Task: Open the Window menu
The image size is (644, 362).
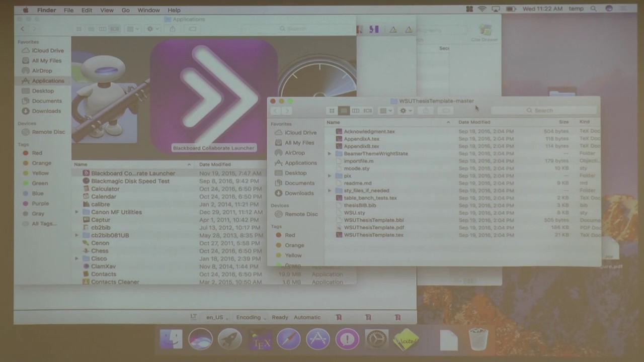Action: coord(148,10)
